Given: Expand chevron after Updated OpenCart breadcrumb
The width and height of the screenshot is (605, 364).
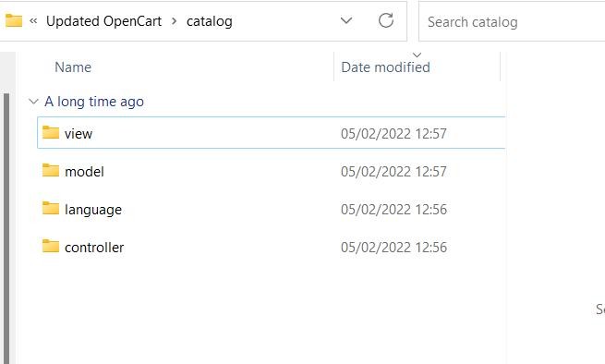Looking at the screenshot, I should tap(174, 21).
